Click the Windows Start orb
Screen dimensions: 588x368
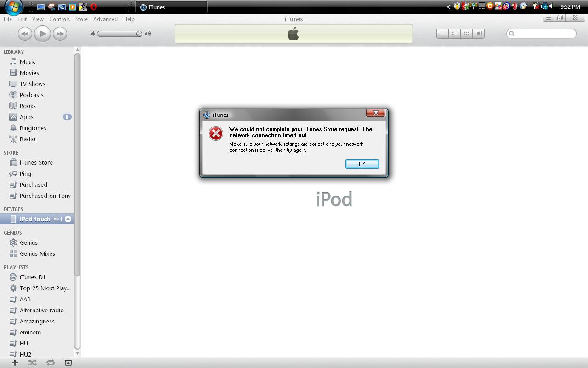(13, 7)
